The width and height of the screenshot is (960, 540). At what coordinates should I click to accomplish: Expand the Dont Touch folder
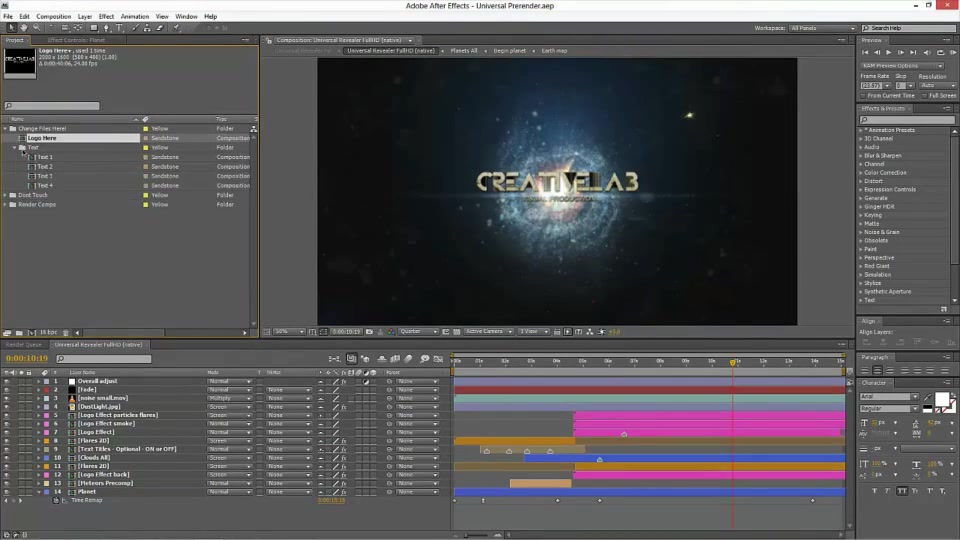tap(6, 195)
